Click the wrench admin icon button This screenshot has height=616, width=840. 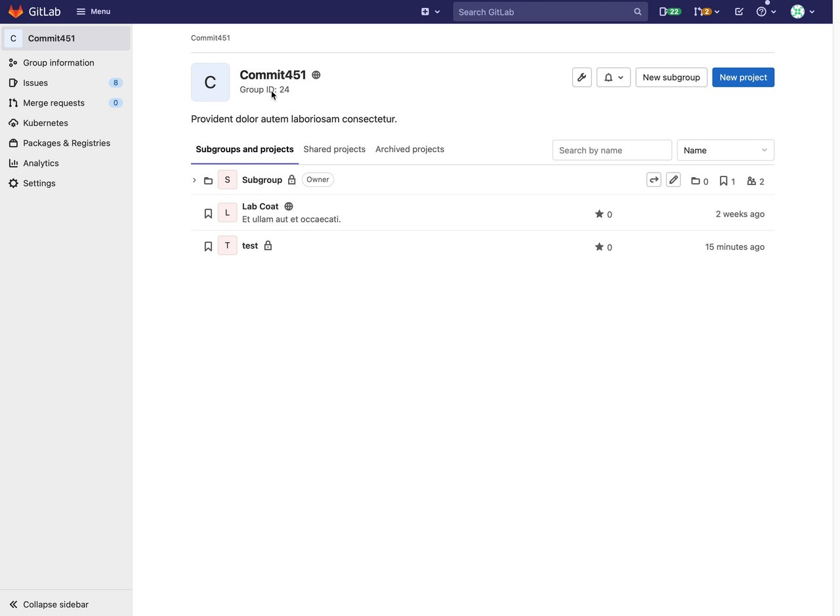(582, 77)
